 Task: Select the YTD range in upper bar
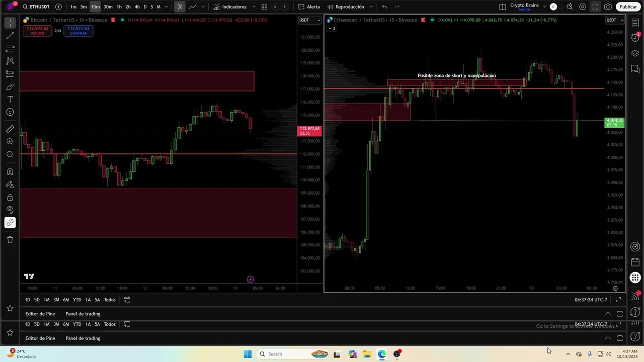click(77, 300)
